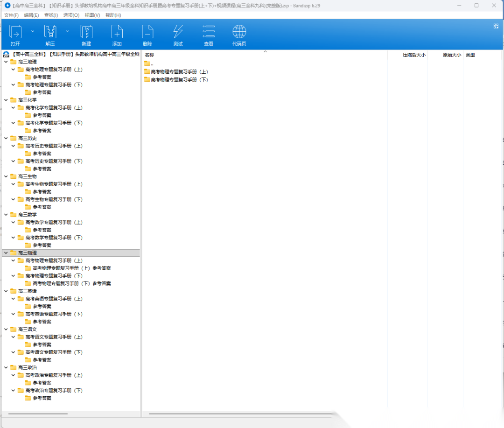
Task: Toggle the view layout icon at top right
Action: (496, 26)
